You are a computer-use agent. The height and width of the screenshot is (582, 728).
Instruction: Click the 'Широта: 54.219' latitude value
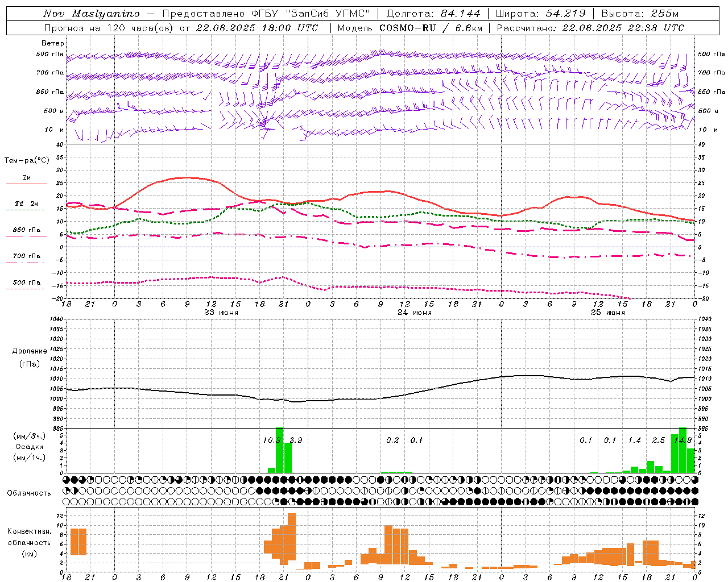click(540, 14)
